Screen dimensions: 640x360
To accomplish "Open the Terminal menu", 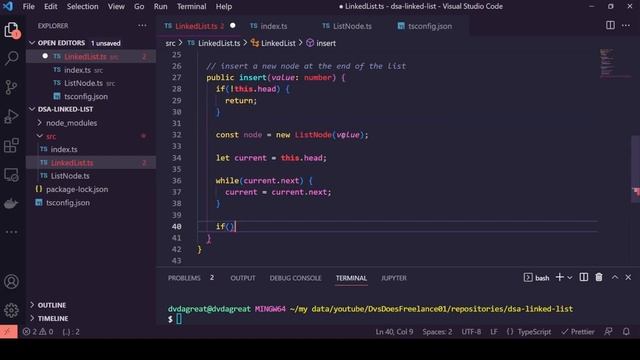I will pyautogui.click(x=191, y=7).
